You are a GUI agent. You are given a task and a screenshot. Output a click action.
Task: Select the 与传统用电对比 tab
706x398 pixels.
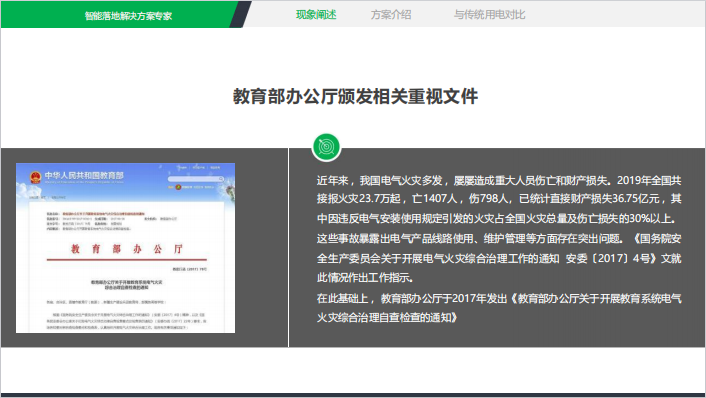(x=489, y=14)
